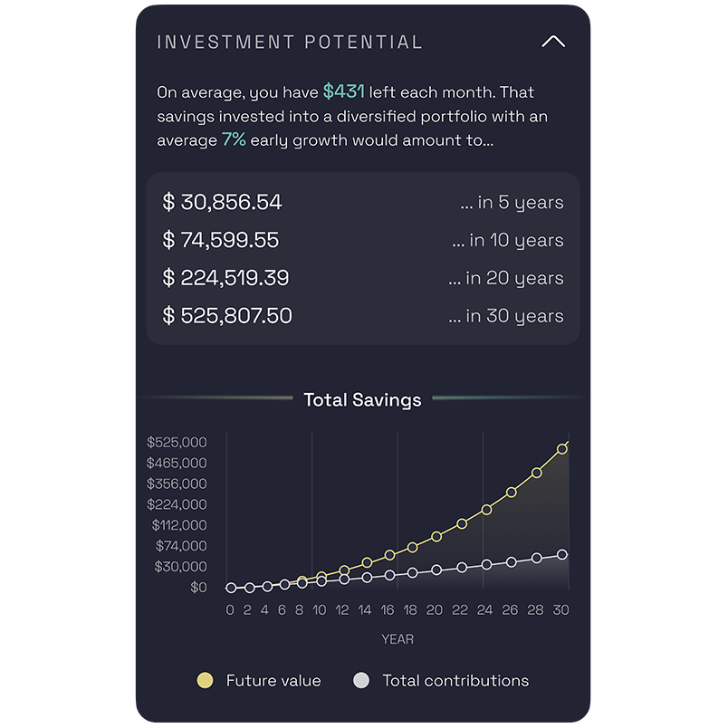Click the year 30 total contributions point
The image size is (728, 728).
coord(561,554)
